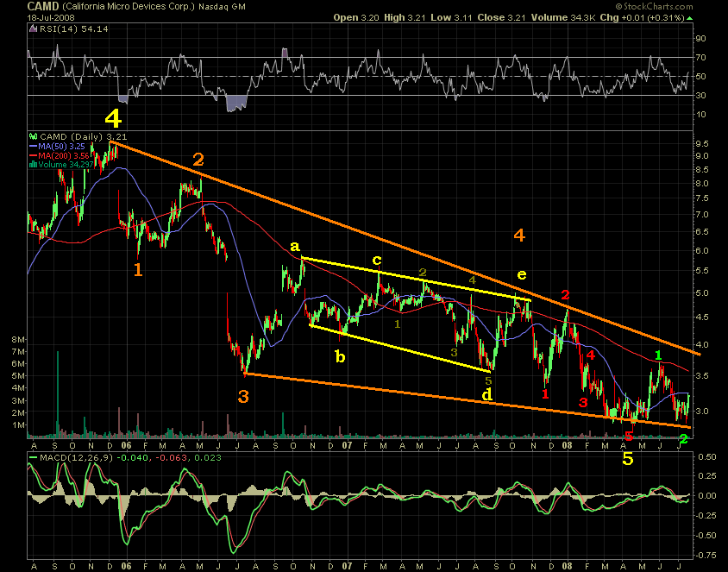The width and height of the screenshot is (728, 572).
Task: Click the RSI(14) legend icon
Action: (x=33, y=28)
